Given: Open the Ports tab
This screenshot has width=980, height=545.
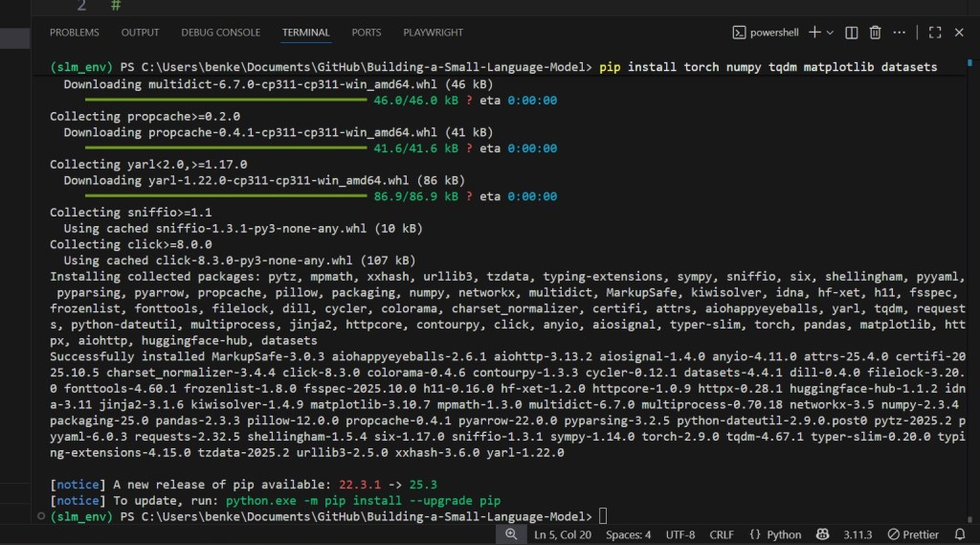Looking at the screenshot, I should point(367,33).
